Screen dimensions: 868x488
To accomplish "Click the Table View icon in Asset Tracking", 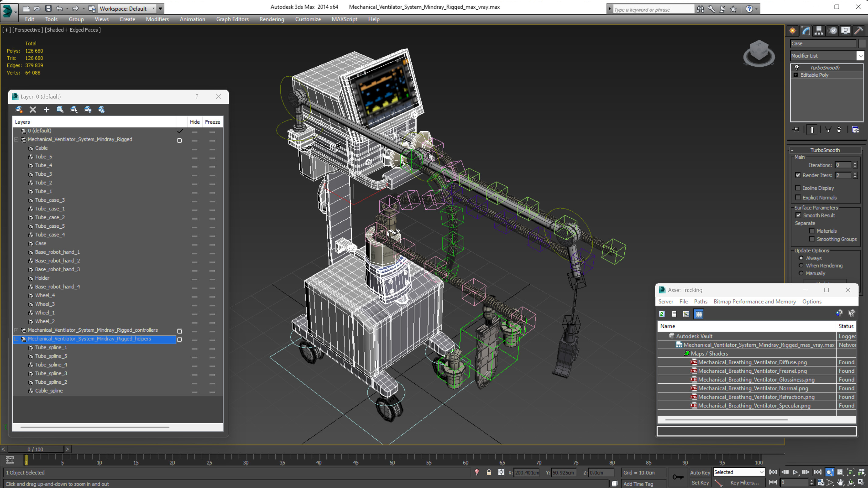I will tap(699, 314).
